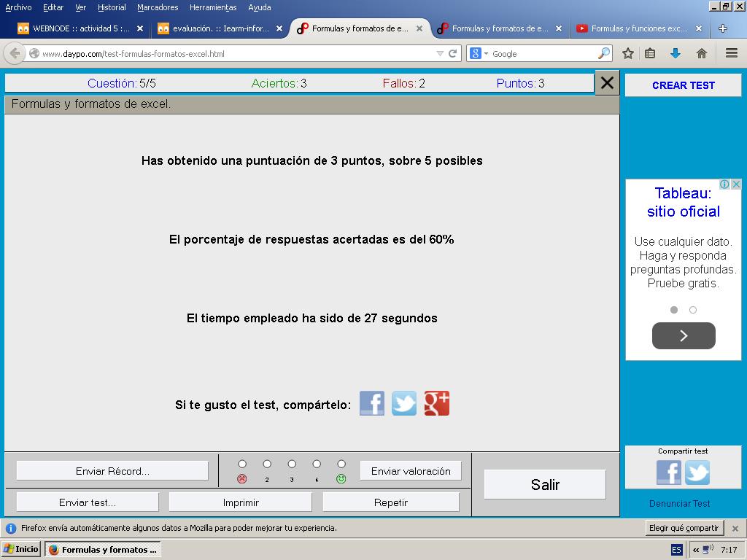This screenshot has width=747, height=560.
Task: Click Firefox home icon in toolbar
Action: coord(702,53)
